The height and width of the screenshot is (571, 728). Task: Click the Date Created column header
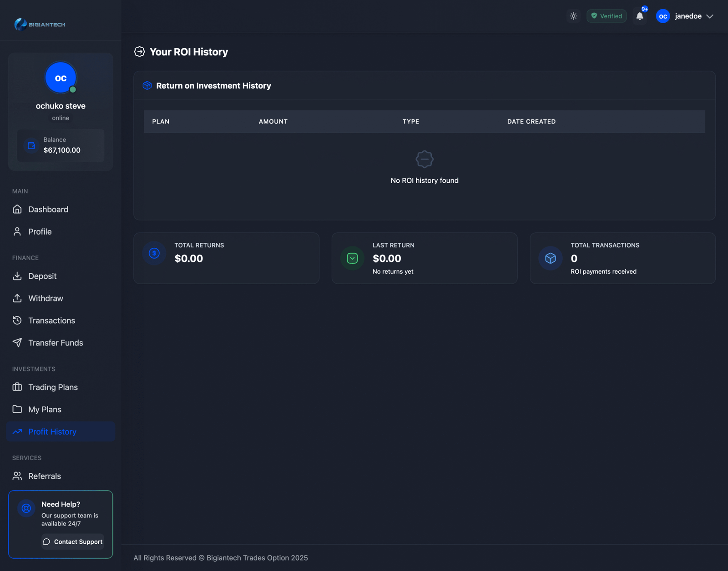pyautogui.click(x=531, y=121)
